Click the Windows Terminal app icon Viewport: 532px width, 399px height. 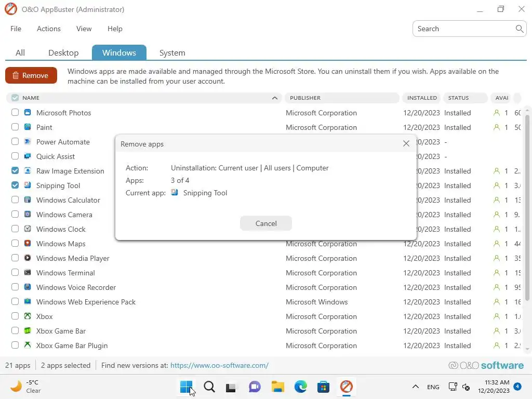coord(28,272)
